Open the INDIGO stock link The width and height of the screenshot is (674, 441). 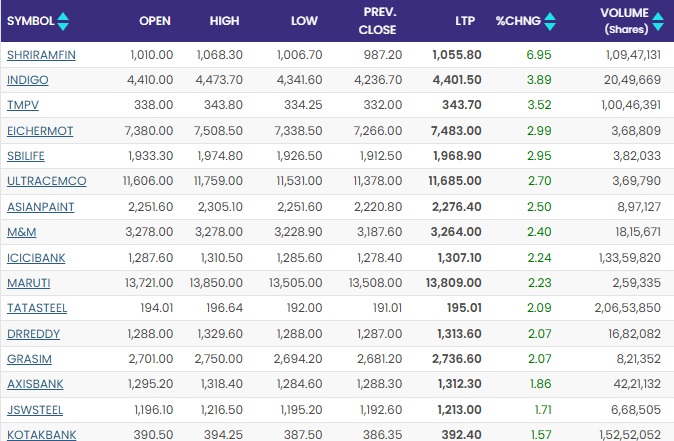point(25,79)
